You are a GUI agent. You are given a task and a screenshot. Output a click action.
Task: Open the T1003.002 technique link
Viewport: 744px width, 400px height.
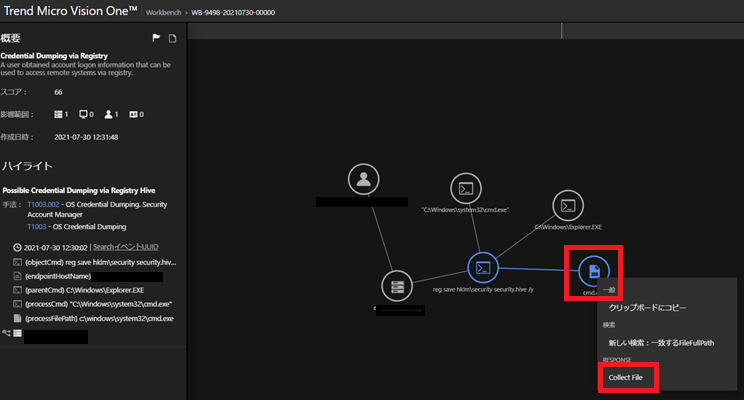tap(43, 205)
